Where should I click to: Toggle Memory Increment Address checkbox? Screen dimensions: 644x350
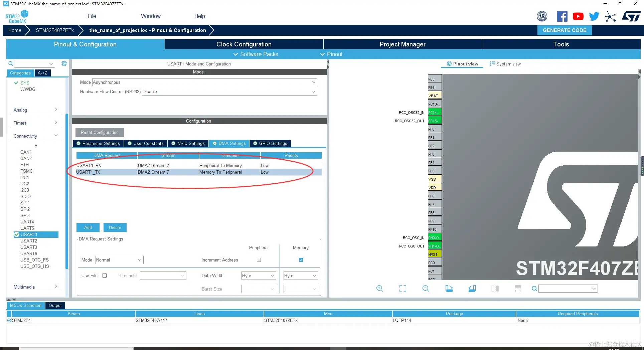coord(301,260)
